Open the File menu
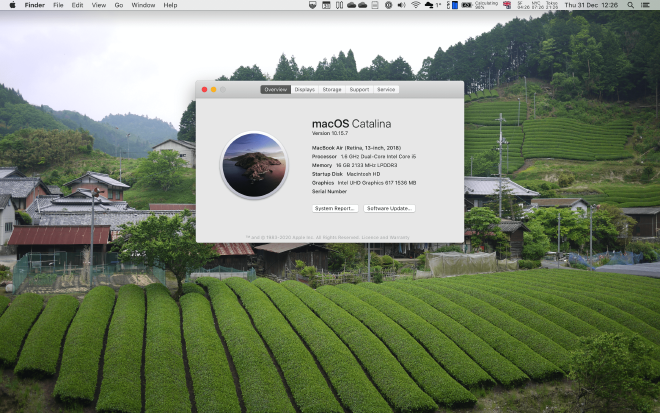This screenshot has width=660, height=413. pos(58,5)
